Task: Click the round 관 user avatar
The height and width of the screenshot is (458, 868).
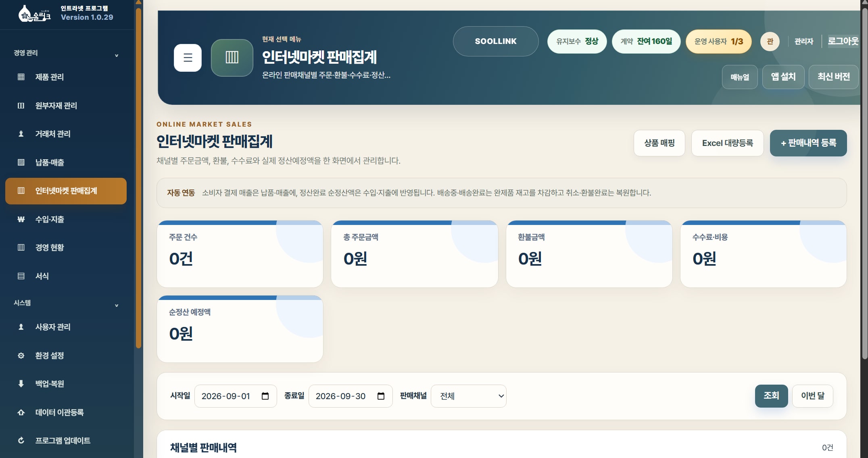Action: tap(770, 42)
